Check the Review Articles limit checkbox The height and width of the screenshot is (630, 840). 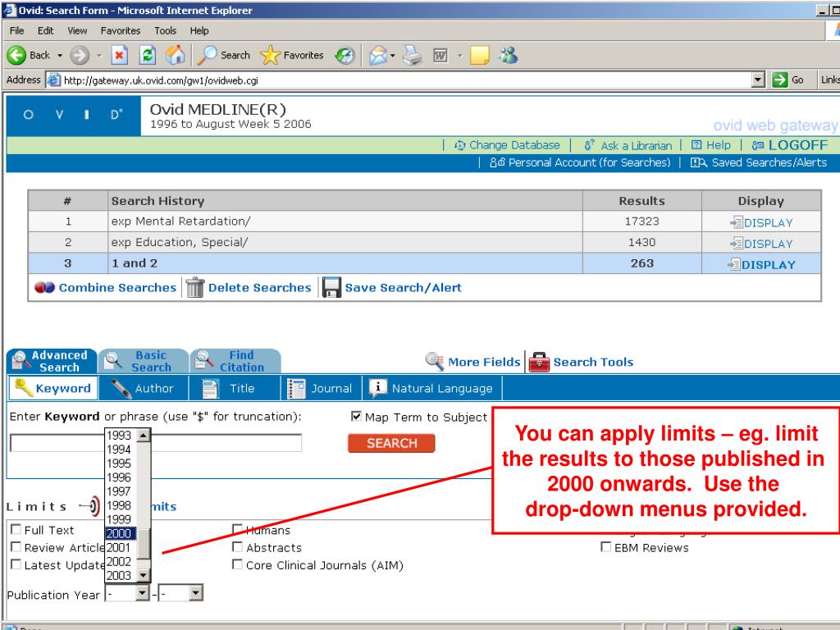[x=16, y=547]
